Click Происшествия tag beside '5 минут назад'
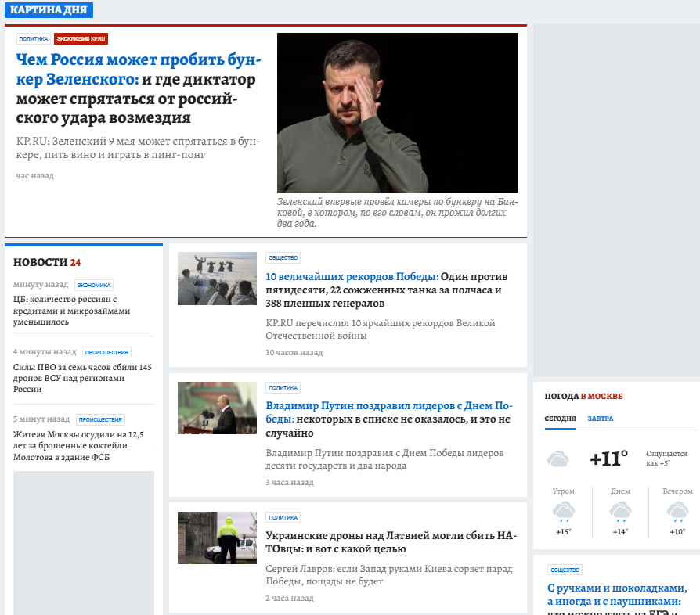The height and width of the screenshot is (615, 700). [100, 419]
